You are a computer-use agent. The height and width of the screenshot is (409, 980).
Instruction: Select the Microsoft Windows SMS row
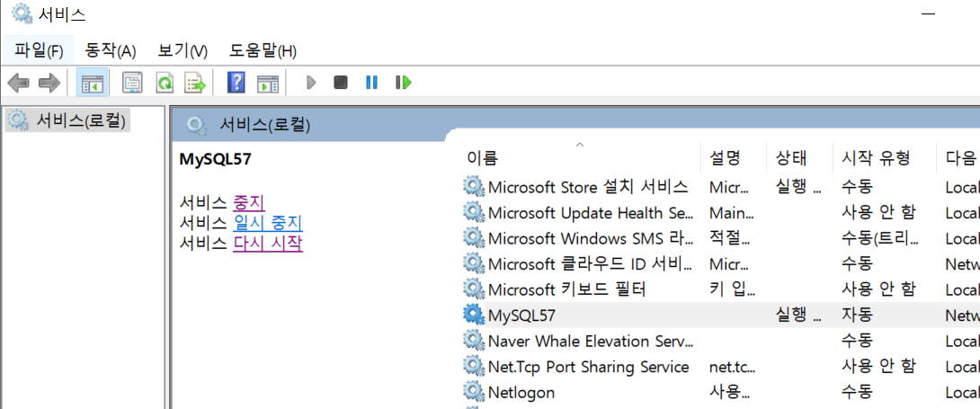click(x=721, y=238)
